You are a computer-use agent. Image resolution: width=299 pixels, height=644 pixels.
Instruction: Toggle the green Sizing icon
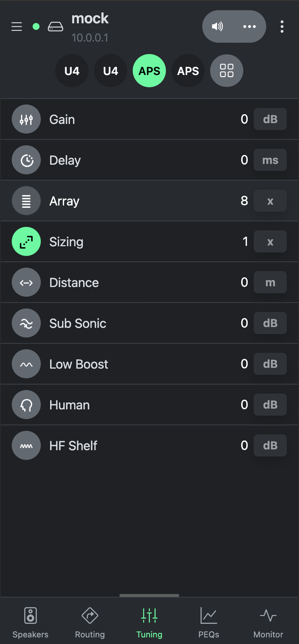pyautogui.click(x=26, y=242)
